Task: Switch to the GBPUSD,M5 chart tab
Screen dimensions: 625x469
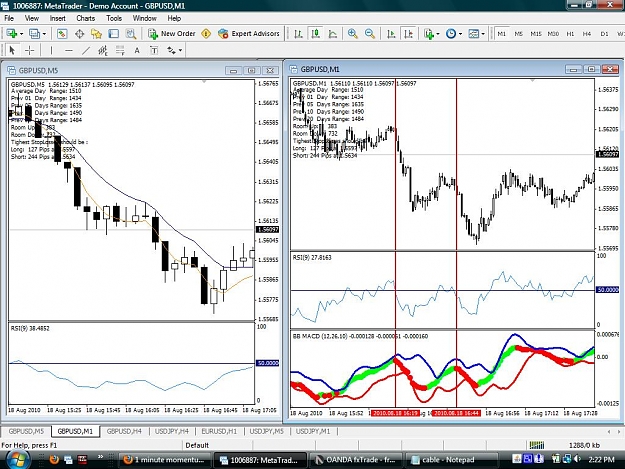Action: click(x=26, y=431)
